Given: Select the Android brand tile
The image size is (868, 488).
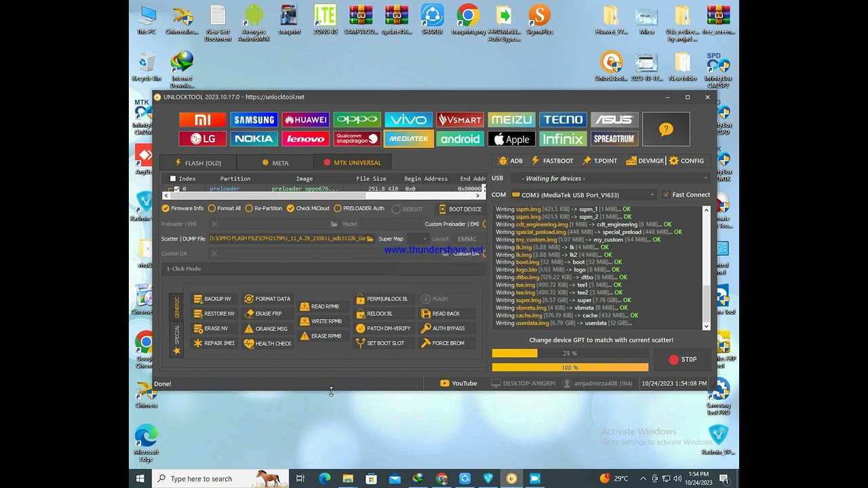Looking at the screenshot, I should point(460,139).
